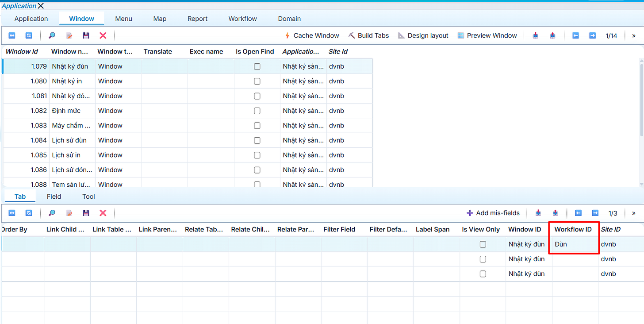Close the Application panel with X

[x=41, y=6]
